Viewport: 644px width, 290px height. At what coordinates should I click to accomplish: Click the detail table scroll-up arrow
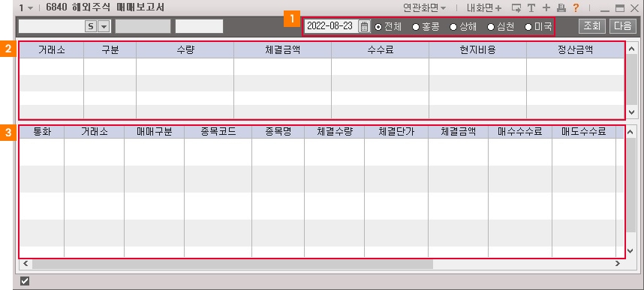631,132
